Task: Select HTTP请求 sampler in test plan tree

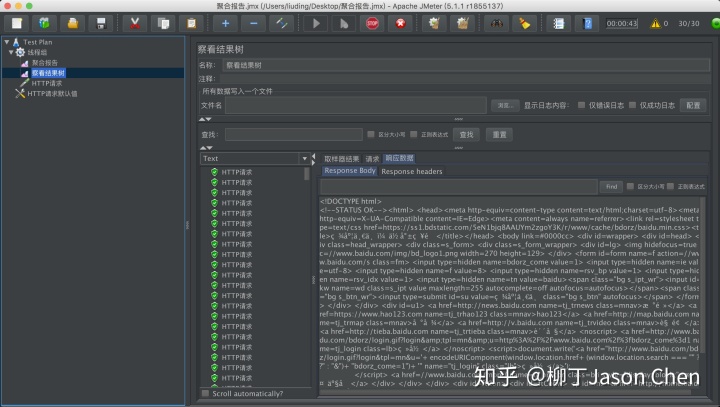Action: (x=46, y=83)
